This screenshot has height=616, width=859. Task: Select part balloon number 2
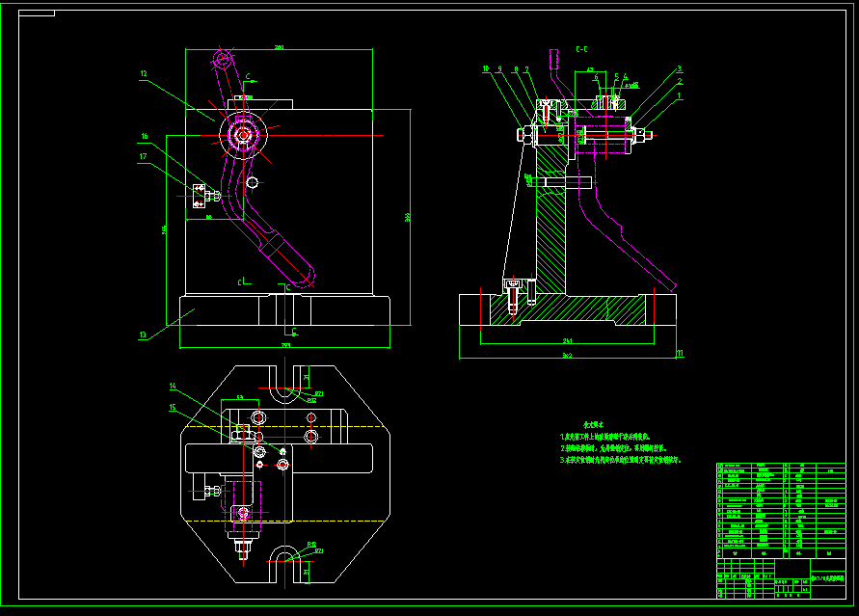pos(680,82)
